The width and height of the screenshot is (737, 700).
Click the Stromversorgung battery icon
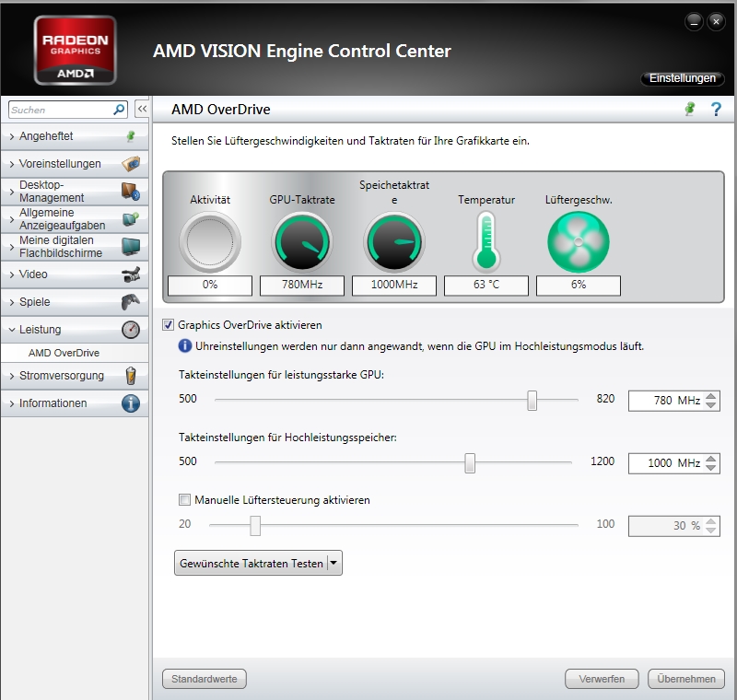tap(131, 376)
